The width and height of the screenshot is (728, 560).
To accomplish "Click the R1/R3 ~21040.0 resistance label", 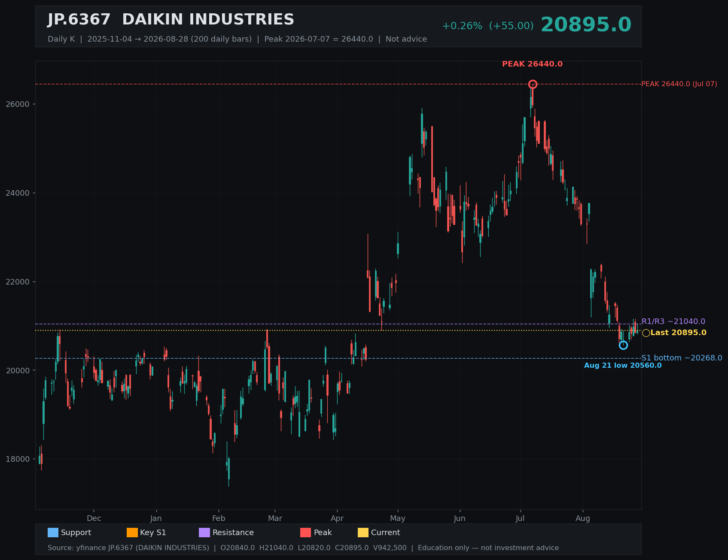I will [673, 321].
